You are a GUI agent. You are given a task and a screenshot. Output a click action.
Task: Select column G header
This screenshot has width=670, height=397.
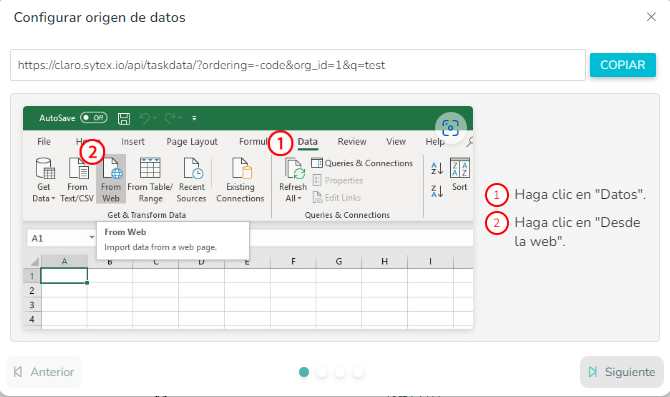click(x=339, y=262)
